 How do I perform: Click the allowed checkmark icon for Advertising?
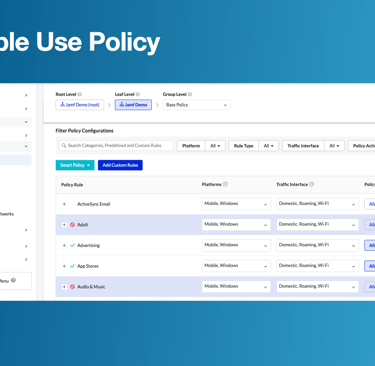(x=72, y=245)
